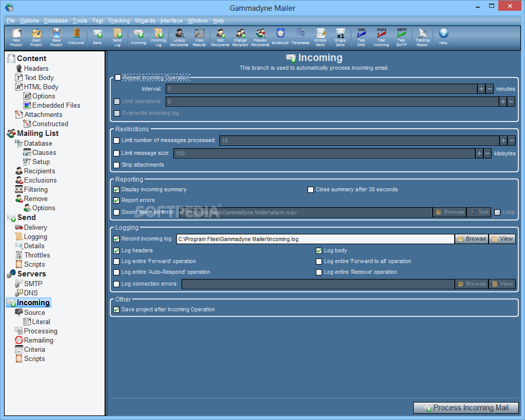Click the Preview Recipients icon
This screenshot has height=420, width=525.
260,37
